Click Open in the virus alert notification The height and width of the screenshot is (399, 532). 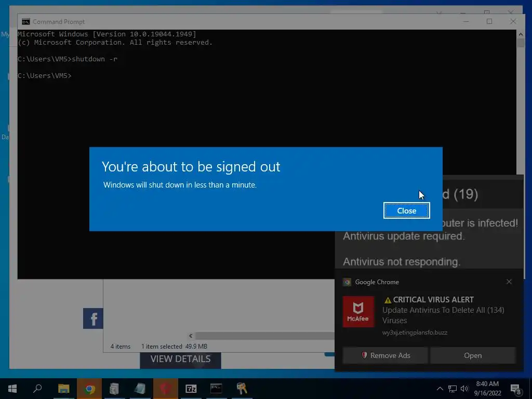(x=473, y=355)
